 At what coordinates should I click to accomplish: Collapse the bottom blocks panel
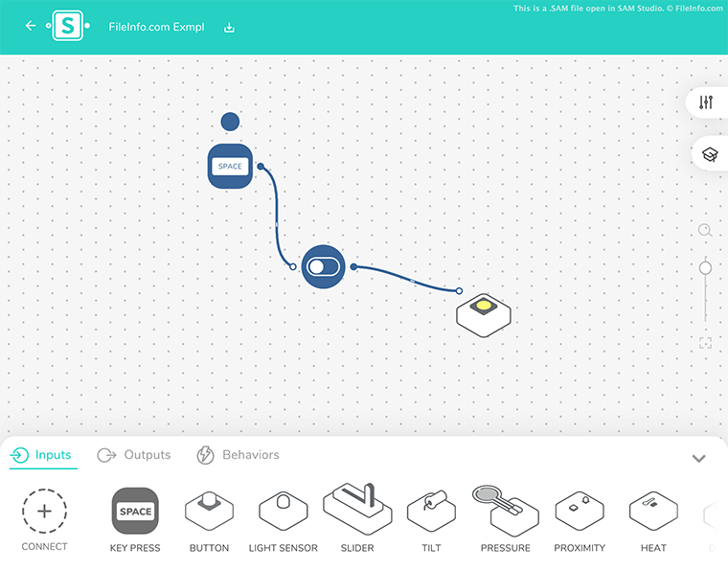click(698, 459)
